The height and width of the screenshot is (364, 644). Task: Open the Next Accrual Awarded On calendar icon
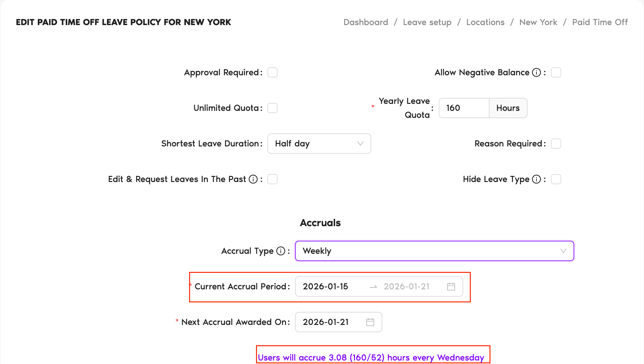370,322
